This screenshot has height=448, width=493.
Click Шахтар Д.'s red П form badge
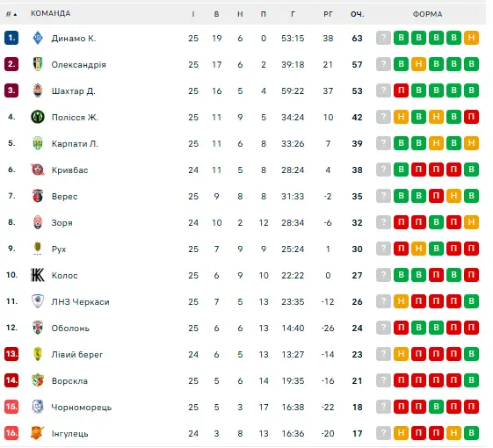[401, 90]
